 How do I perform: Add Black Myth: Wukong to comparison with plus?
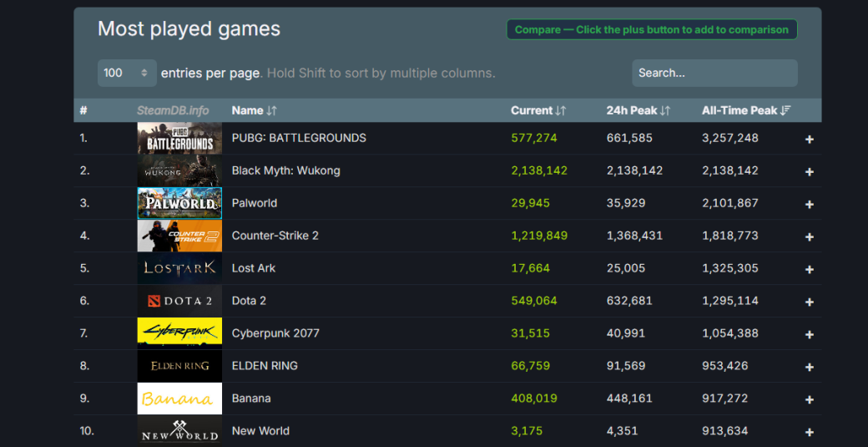(809, 172)
